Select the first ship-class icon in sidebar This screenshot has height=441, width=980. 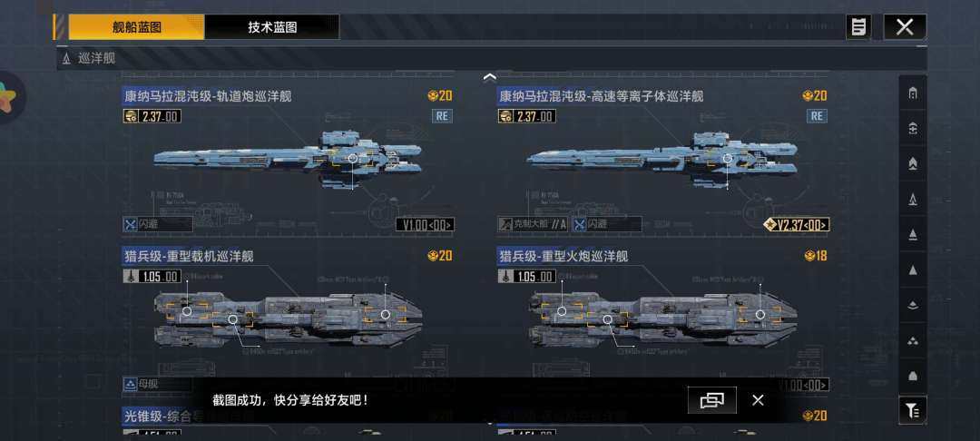913,93
